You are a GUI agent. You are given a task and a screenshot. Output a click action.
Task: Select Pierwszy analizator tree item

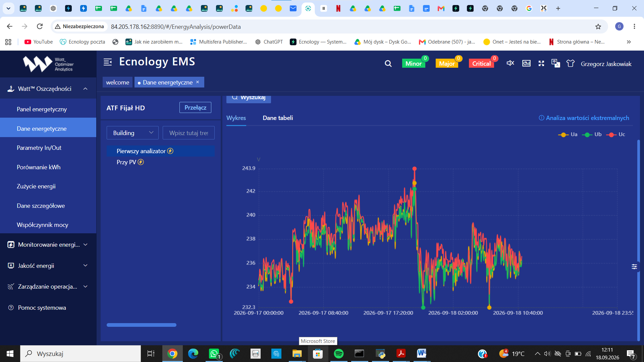[160, 151]
